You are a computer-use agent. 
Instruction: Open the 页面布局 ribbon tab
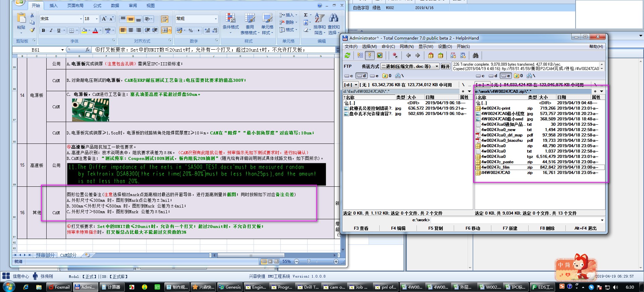tap(75, 5)
